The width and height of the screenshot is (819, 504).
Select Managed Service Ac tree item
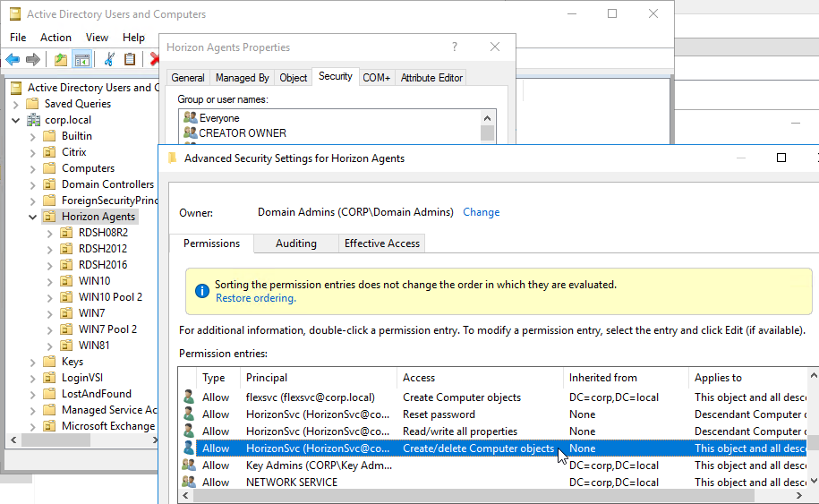tap(108, 410)
